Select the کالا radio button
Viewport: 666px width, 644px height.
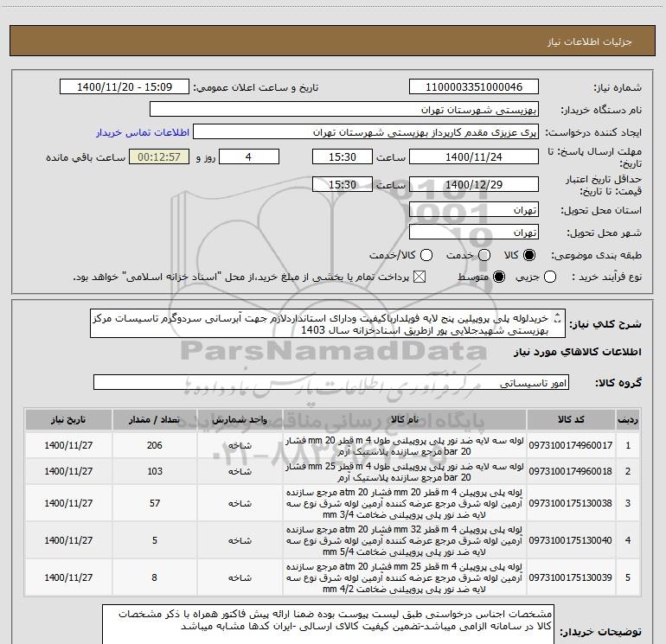(x=529, y=255)
